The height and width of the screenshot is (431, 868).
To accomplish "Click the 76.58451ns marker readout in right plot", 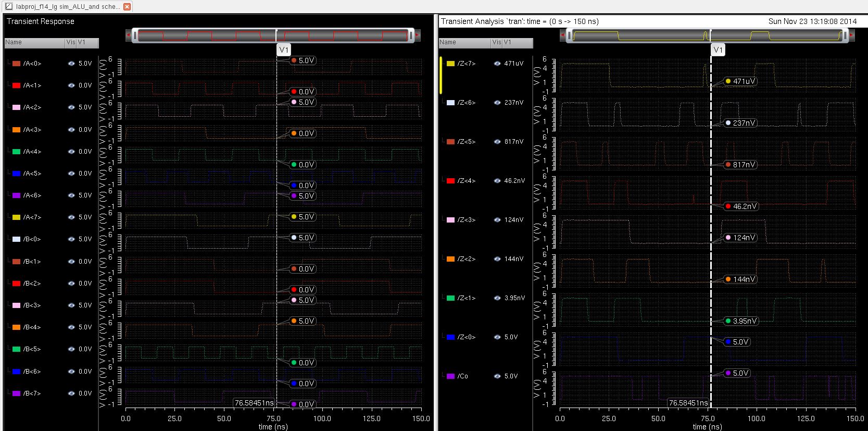I will (x=688, y=403).
